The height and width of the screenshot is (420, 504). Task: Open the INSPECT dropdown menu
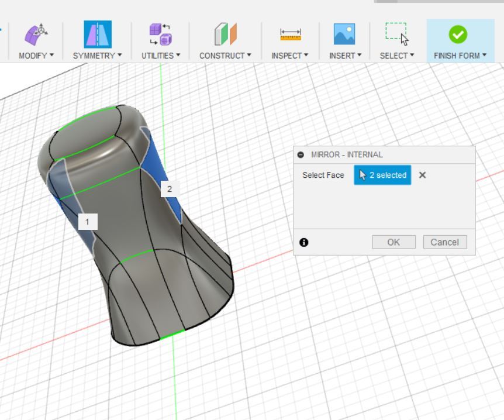(289, 56)
